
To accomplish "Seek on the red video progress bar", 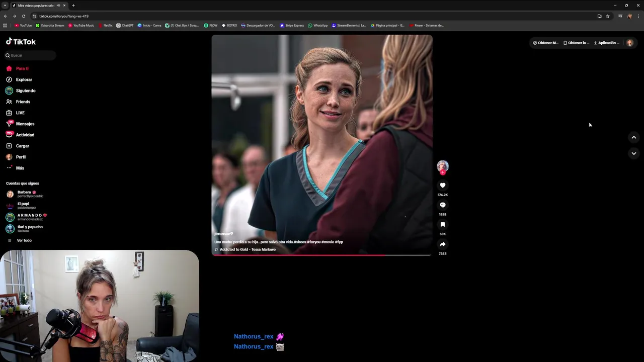I will click(x=321, y=255).
